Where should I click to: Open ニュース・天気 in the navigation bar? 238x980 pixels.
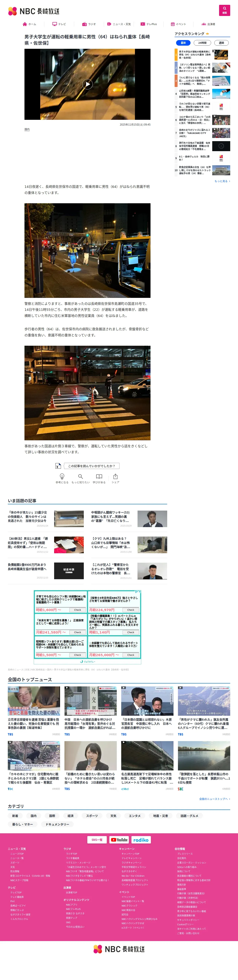click(119, 24)
